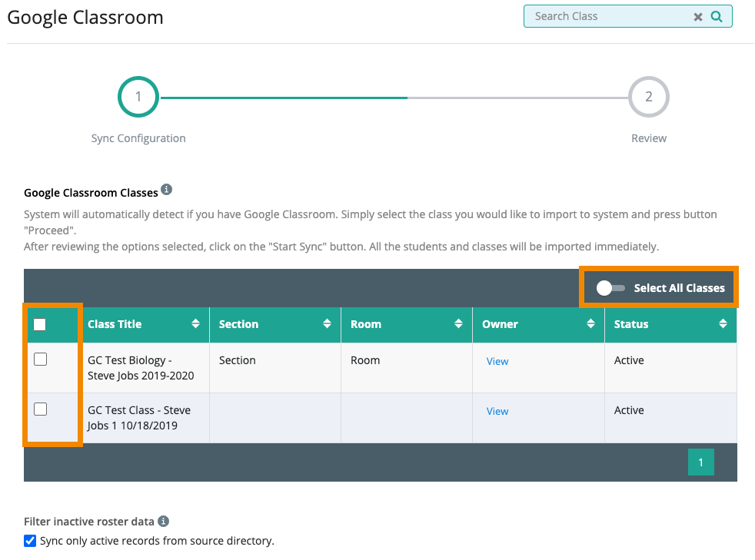View owner of GC Test Biology class
Screen dimensions: 755x560
497,361
